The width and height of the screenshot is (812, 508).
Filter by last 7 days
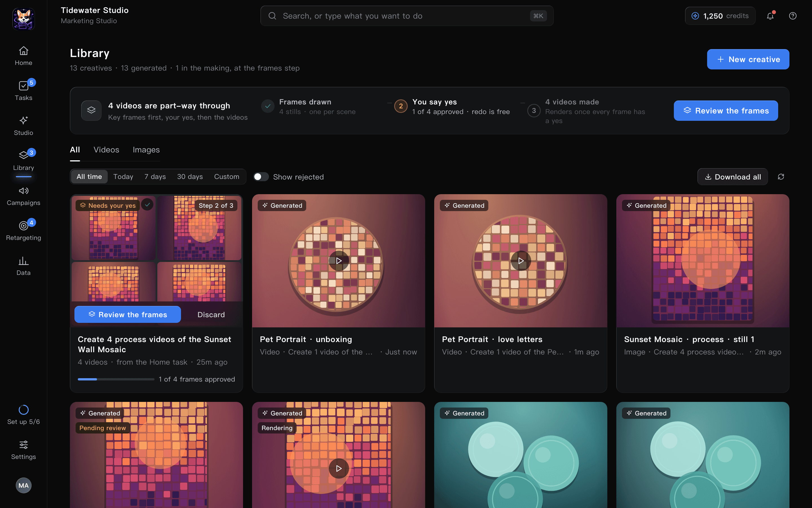tap(155, 176)
